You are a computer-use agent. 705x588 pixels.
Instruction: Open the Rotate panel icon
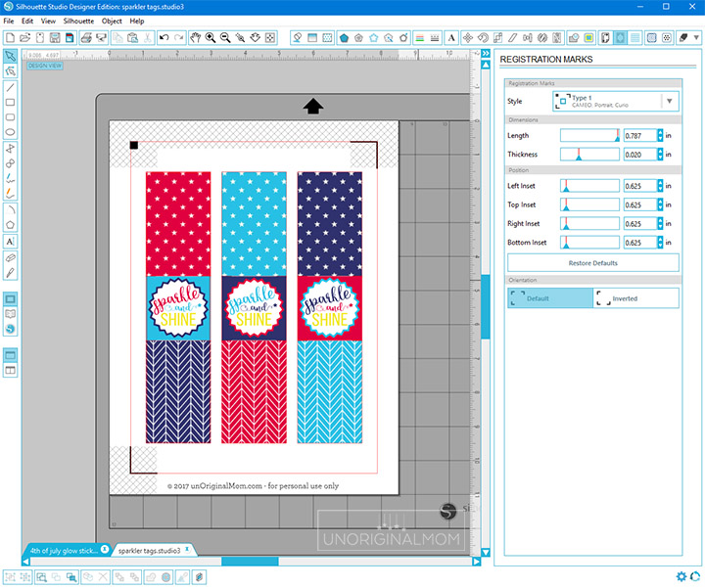tap(483, 38)
